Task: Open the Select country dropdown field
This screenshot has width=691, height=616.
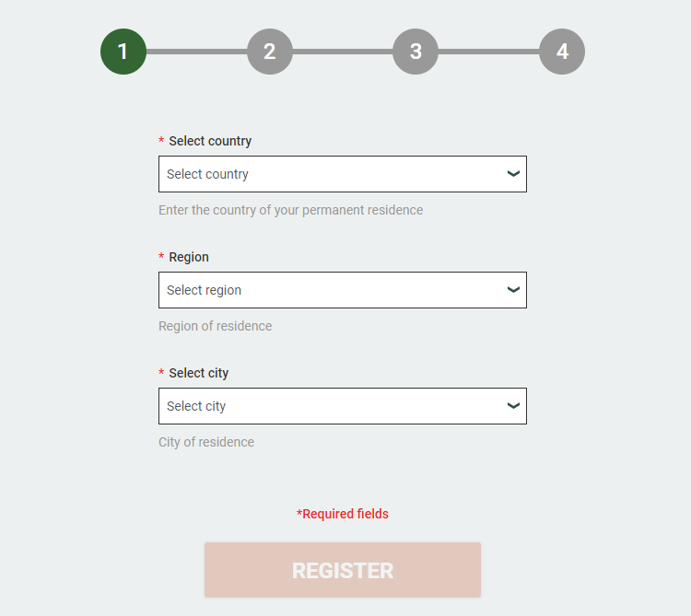Action: (x=332, y=174)
